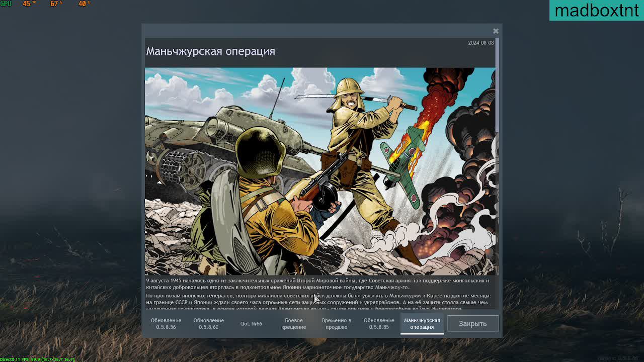Click the paragraph starting По прогнозам японских генералов
The height and width of the screenshot is (362, 644).
318,302
